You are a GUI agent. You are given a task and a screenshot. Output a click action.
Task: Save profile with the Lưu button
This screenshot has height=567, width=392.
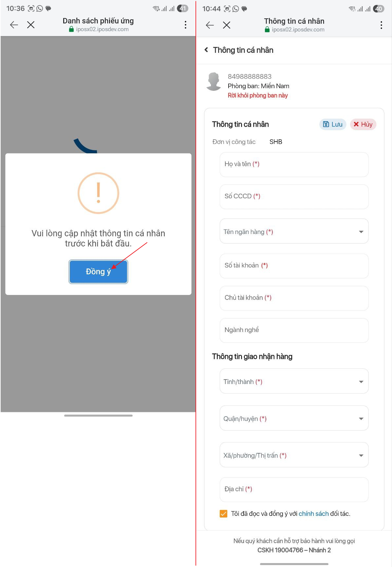(332, 124)
